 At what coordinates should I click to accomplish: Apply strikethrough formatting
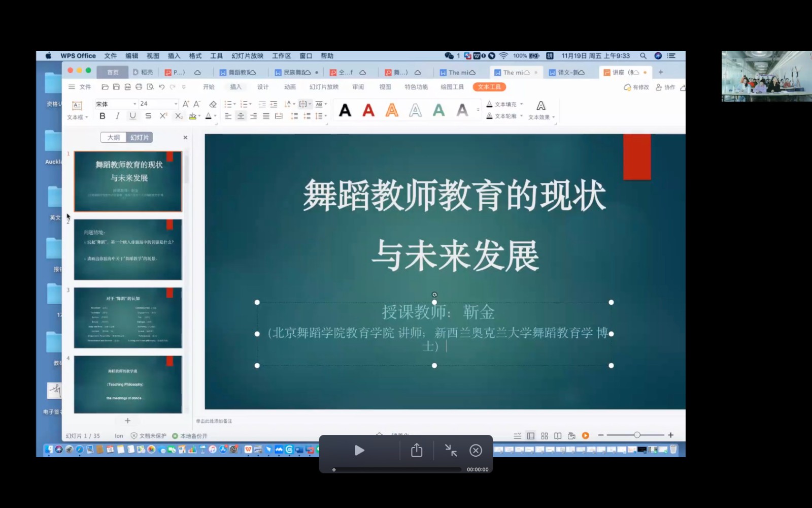click(x=148, y=116)
